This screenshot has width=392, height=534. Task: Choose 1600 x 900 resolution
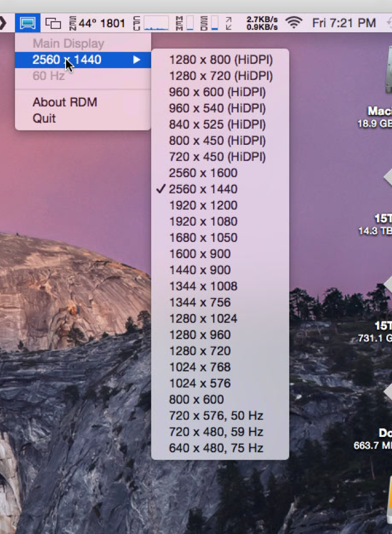pos(220,254)
